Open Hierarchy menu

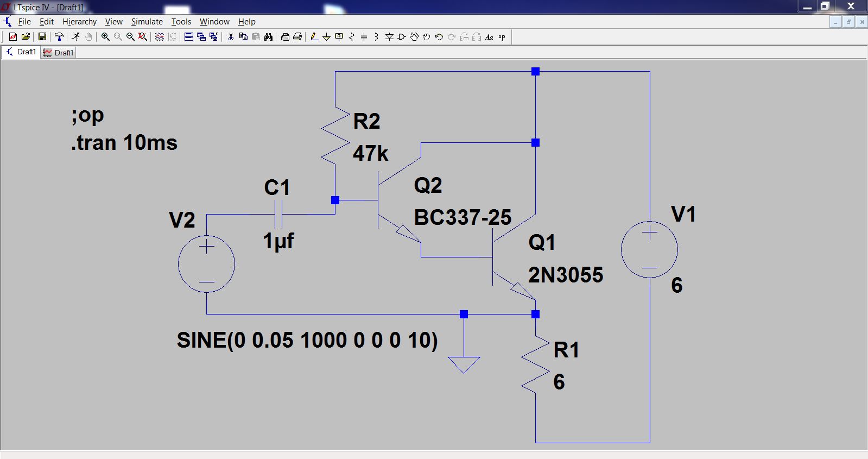pyautogui.click(x=79, y=22)
